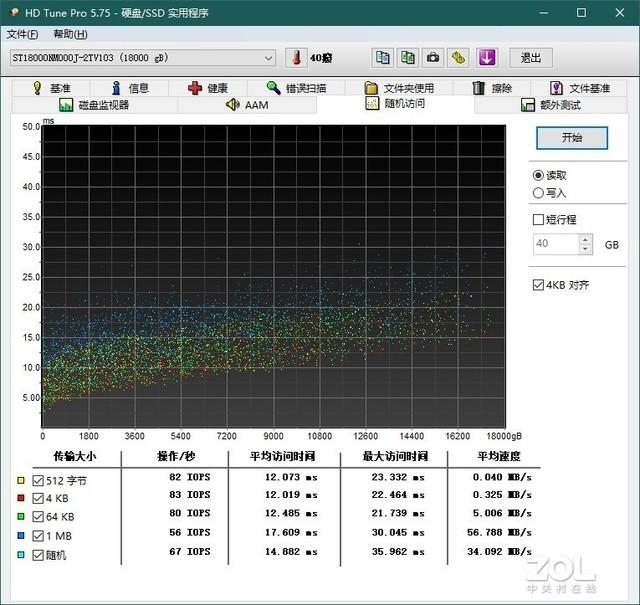The height and width of the screenshot is (605, 640).
Task: Click the 平均速度 column header
Action: [499, 456]
